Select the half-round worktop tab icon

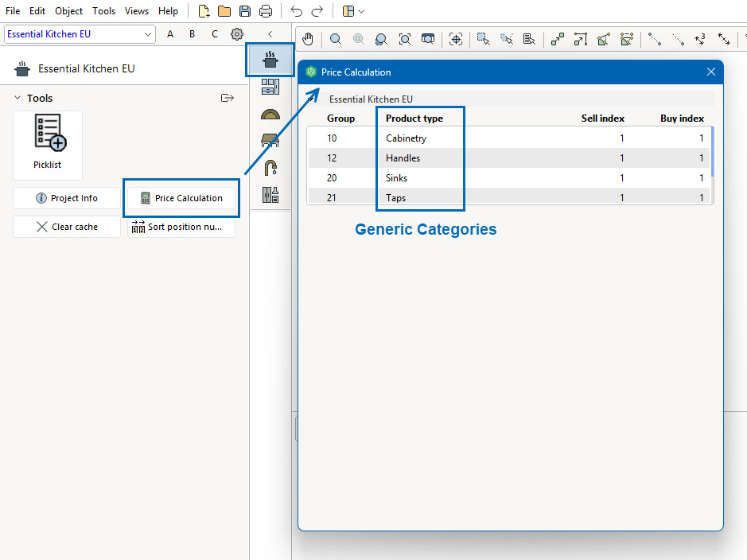pyautogui.click(x=270, y=115)
